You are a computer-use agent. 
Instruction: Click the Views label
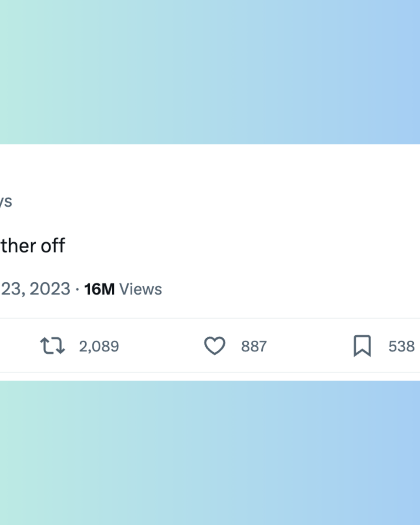(x=140, y=289)
